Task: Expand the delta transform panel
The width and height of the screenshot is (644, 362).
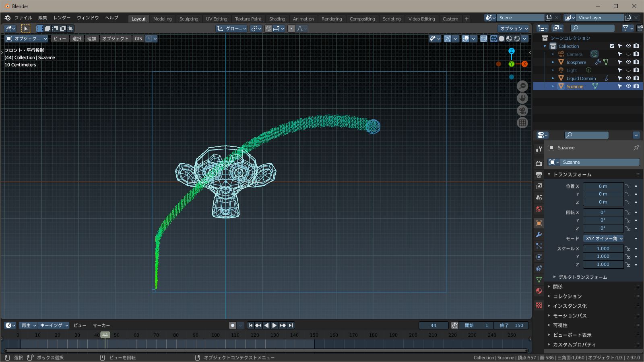Action: coord(582,277)
